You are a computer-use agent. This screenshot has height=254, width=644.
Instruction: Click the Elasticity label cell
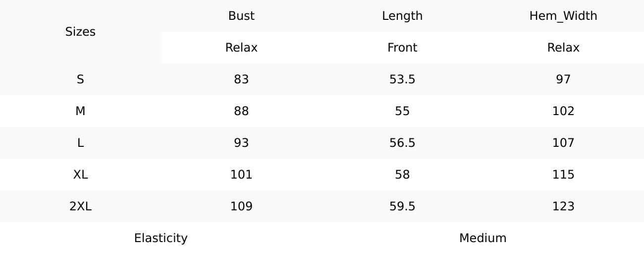(x=161, y=238)
